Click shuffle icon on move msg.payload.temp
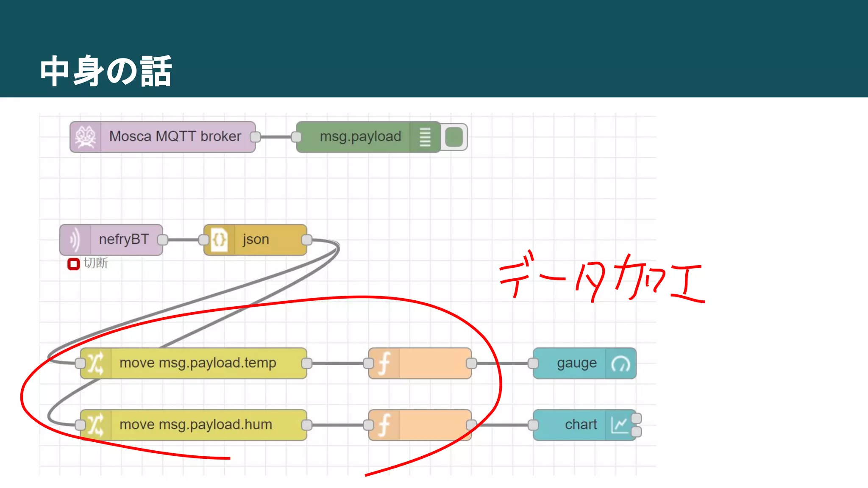The width and height of the screenshot is (868, 488). tap(96, 363)
